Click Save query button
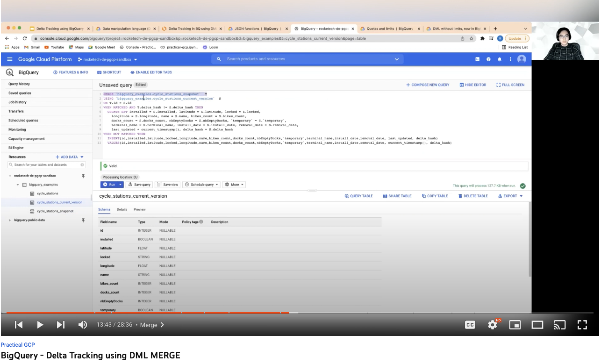 (x=140, y=185)
